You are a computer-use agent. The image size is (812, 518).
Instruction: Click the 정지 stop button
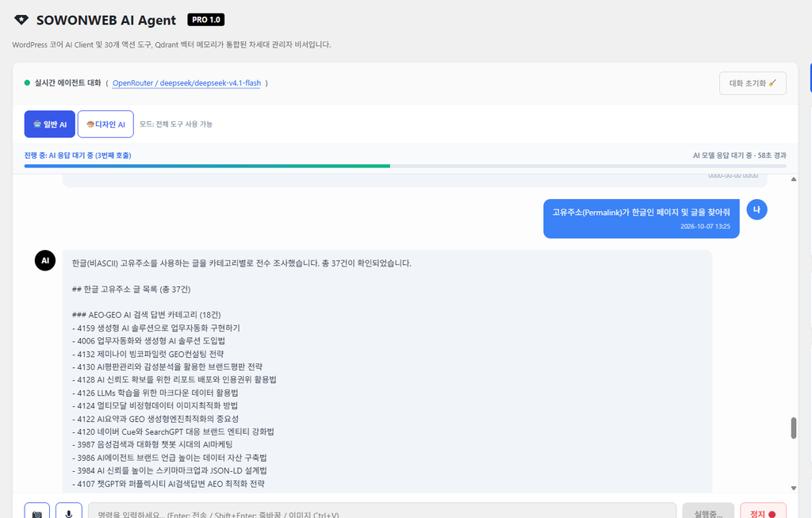point(764,512)
